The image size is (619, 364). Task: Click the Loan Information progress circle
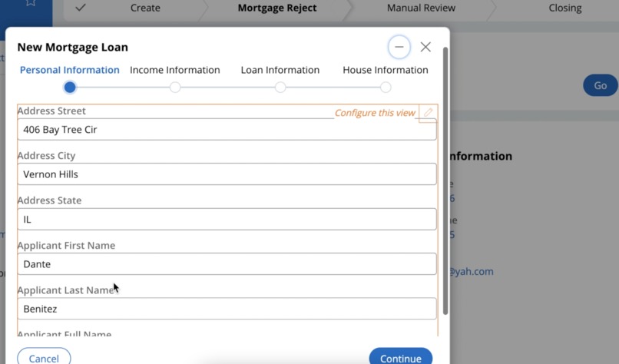click(x=280, y=88)
